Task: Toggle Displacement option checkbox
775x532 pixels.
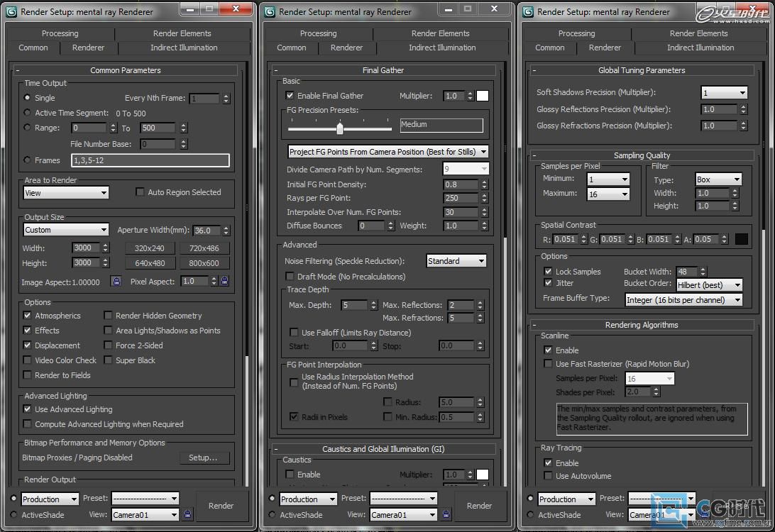Action: (27, 345)
